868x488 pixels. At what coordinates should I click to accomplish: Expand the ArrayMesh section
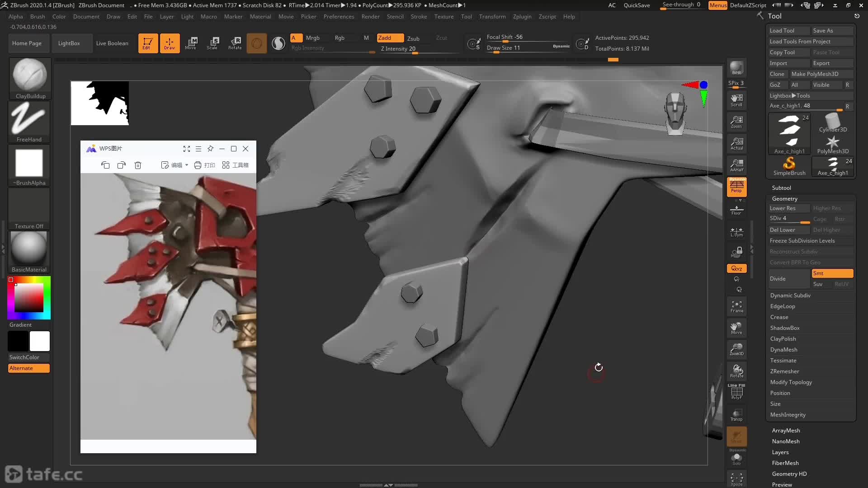pyautogui.click(x=786, y=431)
